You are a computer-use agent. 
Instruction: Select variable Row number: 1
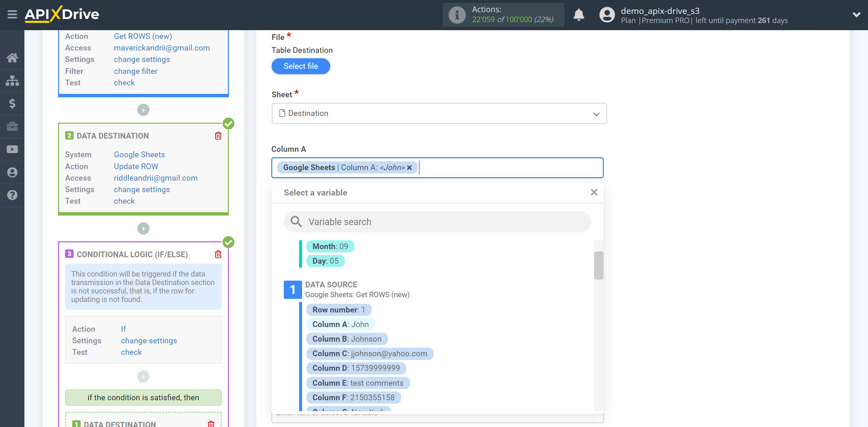coord(339,310)
